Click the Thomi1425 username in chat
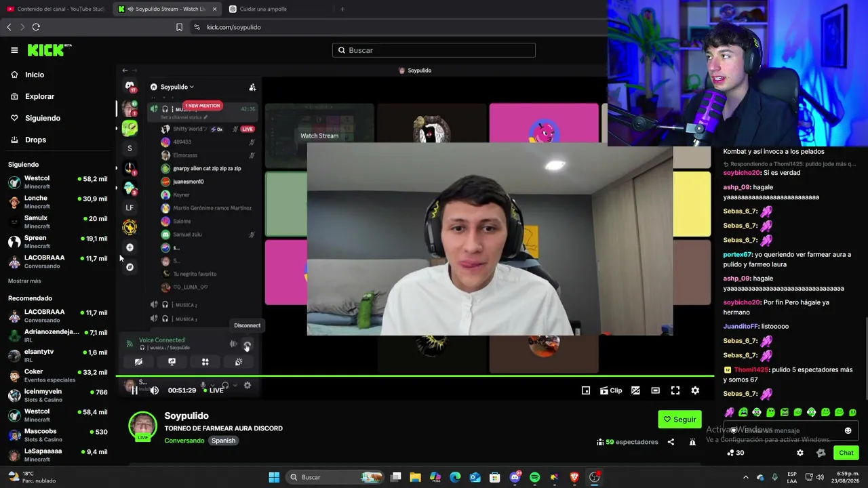868x488 pixels. [751, 370]
